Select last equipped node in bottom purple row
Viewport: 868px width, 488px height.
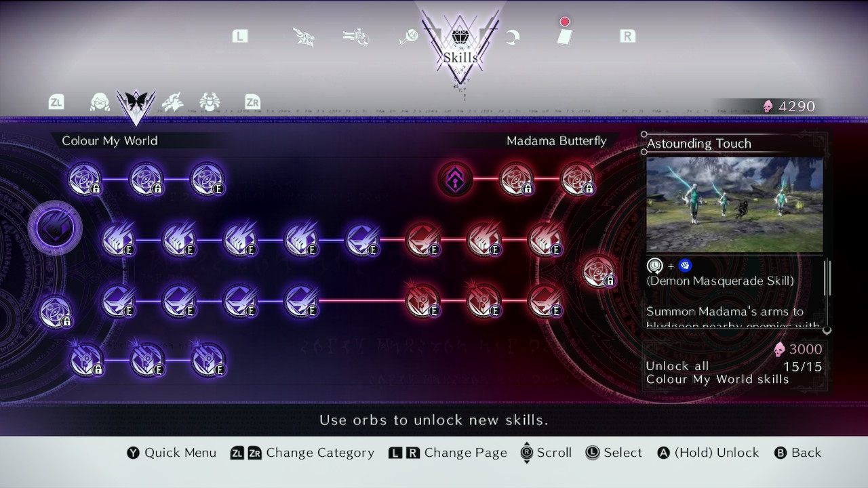tap(209, 360)
